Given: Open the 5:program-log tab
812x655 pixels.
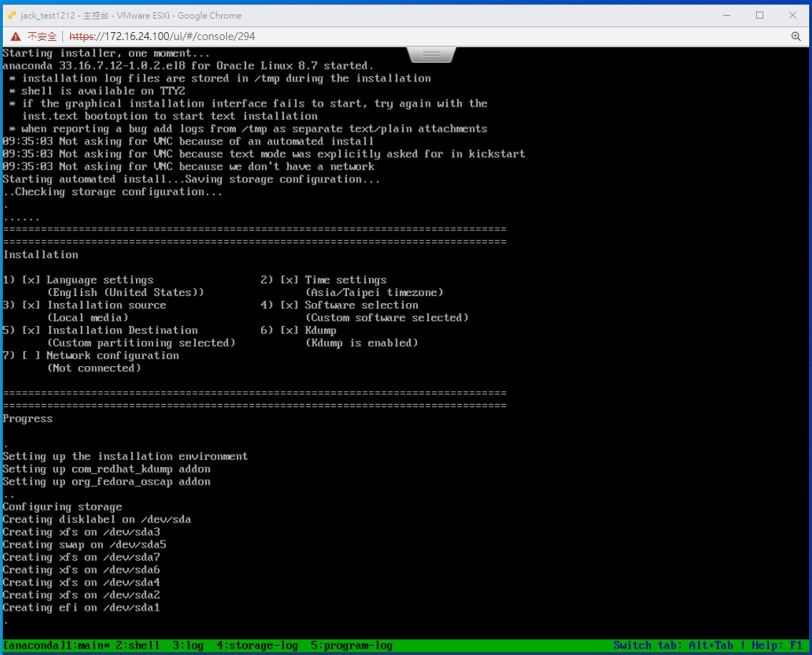Looking at the screenshot, I should tap(351, 646).
